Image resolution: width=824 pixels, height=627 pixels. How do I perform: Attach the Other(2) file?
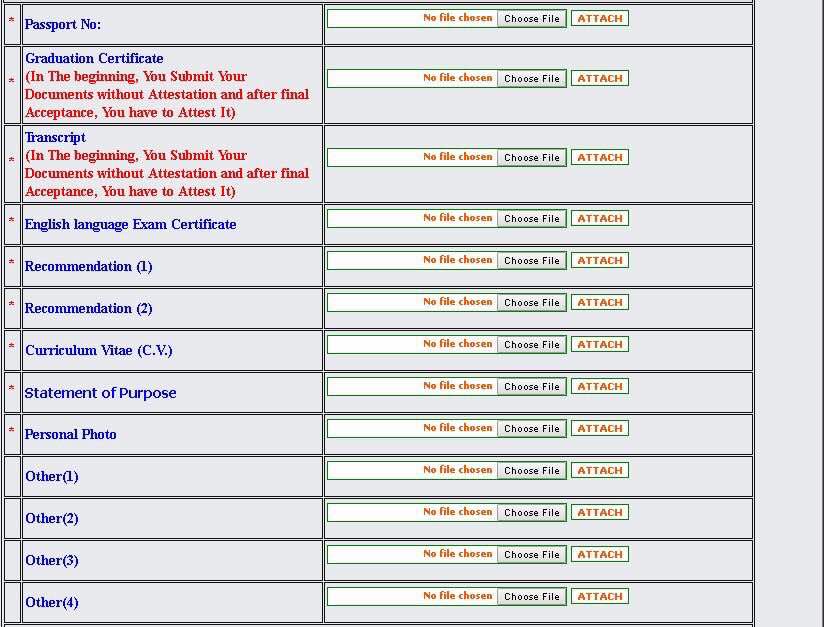[600, 512]
